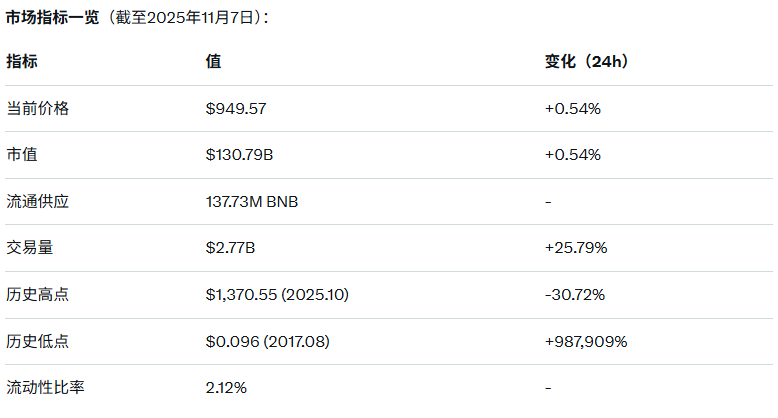Select the $130.79B market cap value

pos(240,155)
